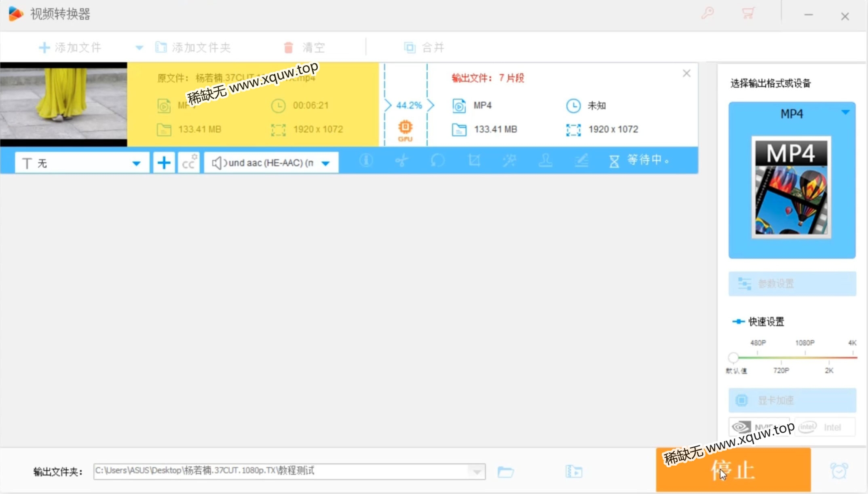Set the quality slider to 720P mark
This screenshot has width=868, height=494.
781,362
